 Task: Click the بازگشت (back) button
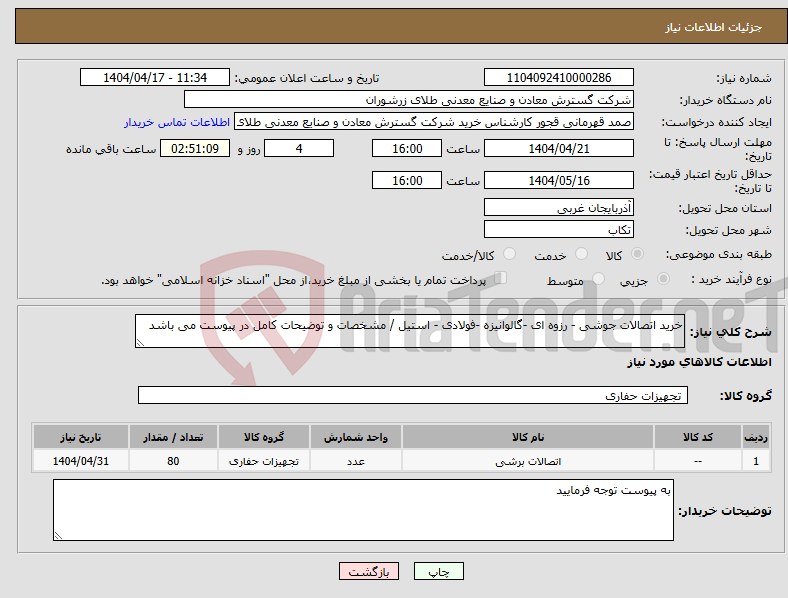pyautogui.click(x=369, y=571)
